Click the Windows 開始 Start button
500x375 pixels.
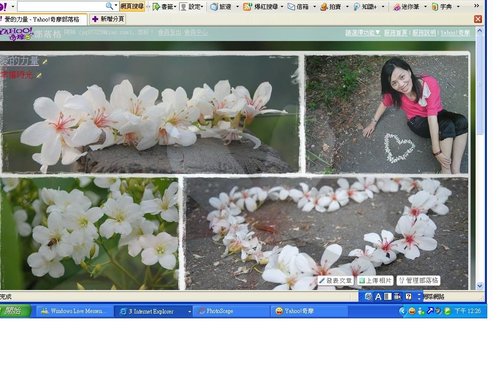tap(15, 311)
